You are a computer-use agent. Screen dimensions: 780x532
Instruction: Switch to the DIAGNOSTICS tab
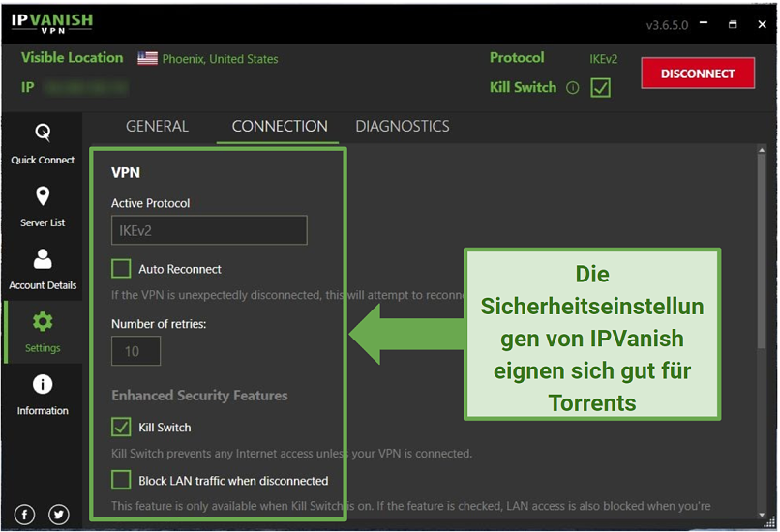pos(403,127)
